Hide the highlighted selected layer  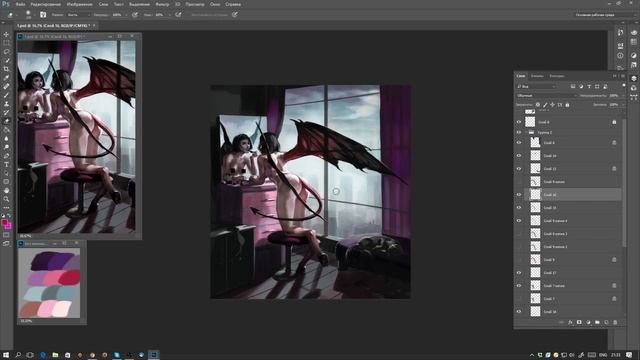point(519,195)
